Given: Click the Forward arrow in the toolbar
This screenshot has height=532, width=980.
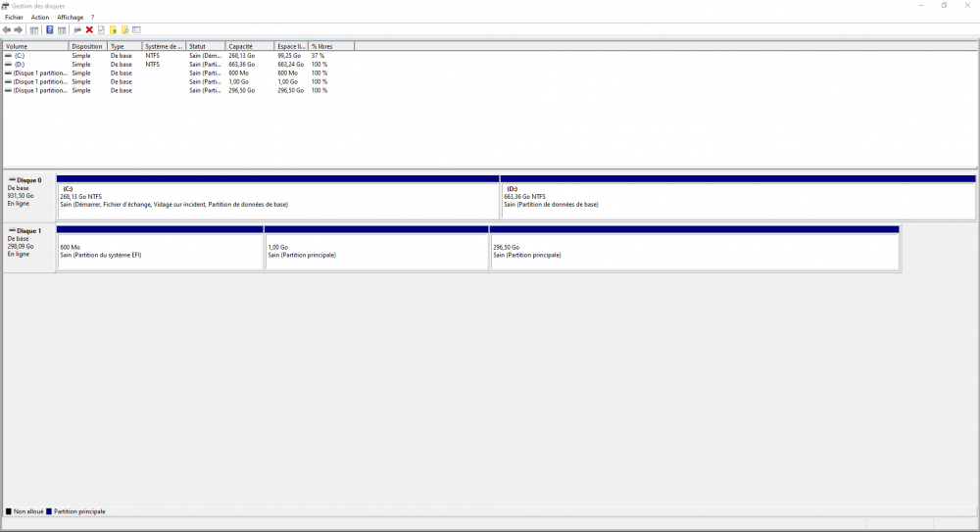Looking at the screenshot, I should click(x=19, y=29).
